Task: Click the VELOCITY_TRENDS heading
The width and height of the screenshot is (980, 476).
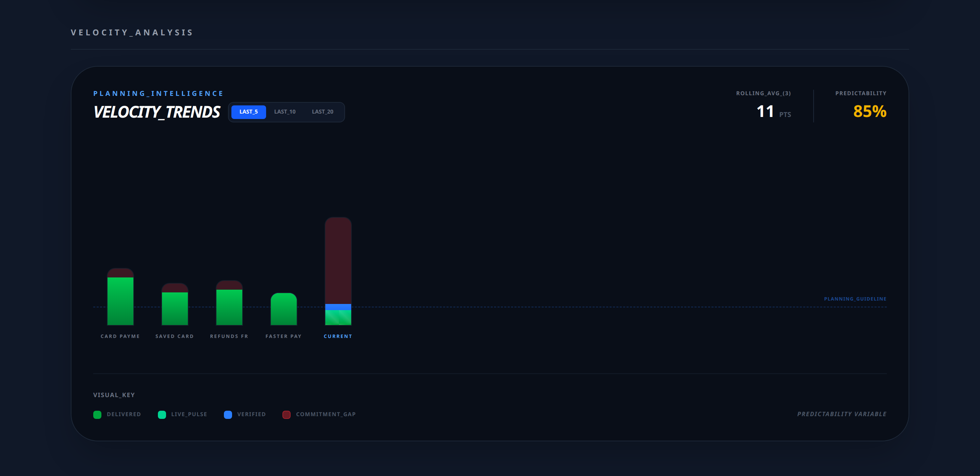Action: 157,112
